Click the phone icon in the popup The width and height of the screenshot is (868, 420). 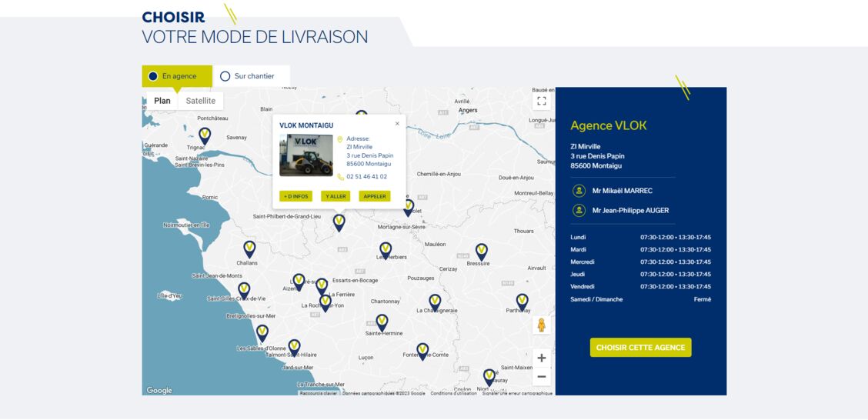tap(340, 177)
